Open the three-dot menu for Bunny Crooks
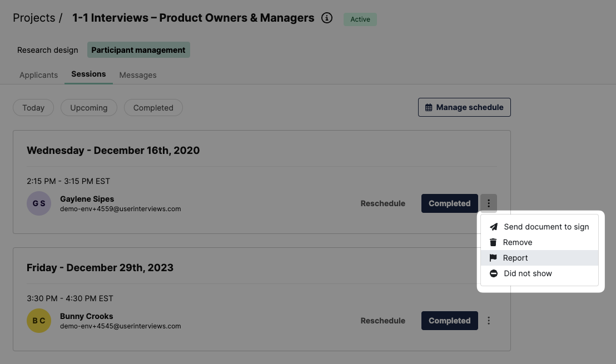The height and width of the screenshot is (364, 616). [489, 321]
